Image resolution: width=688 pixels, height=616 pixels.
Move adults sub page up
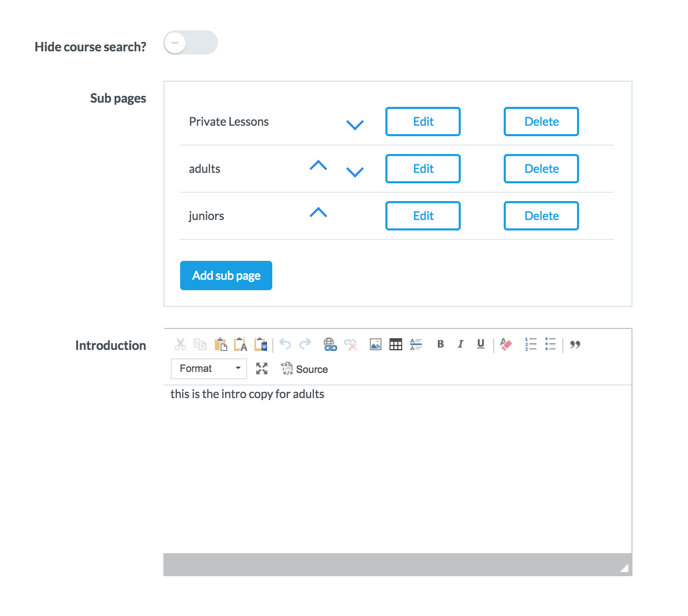pyautogui.click(x=318, y=166)
